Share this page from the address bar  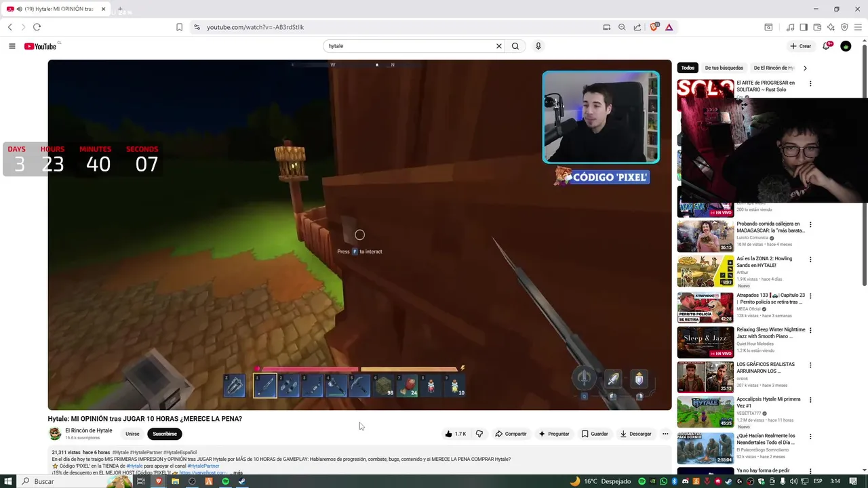tap(637, 27)
